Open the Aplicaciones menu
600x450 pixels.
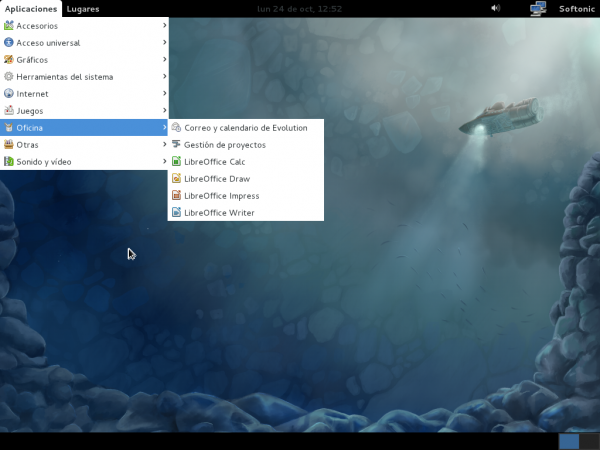pos(31,9)
